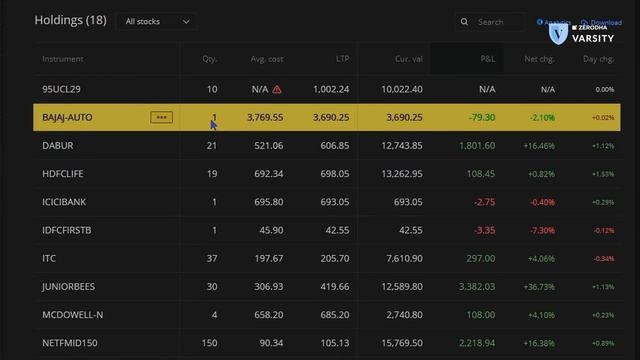The height and width of the screenshot is (360, 640).
Task: Sort by Avg. cost column header
Action: pos(267,59)
